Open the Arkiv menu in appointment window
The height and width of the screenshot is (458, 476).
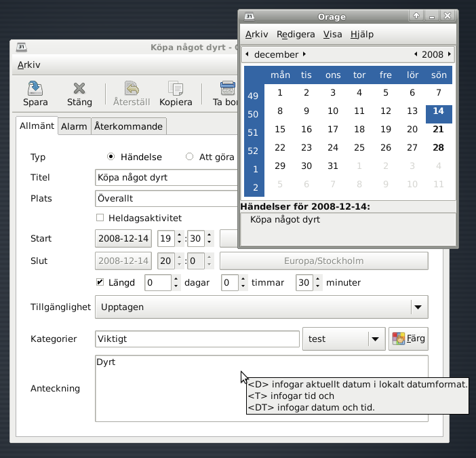(x=29, y=64)
